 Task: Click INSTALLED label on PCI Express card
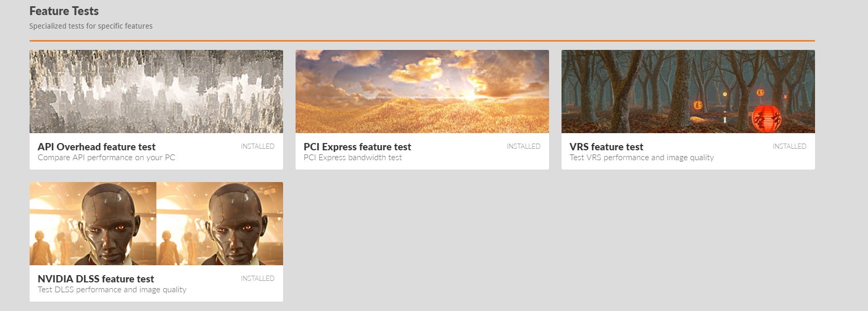click(524, 146)
